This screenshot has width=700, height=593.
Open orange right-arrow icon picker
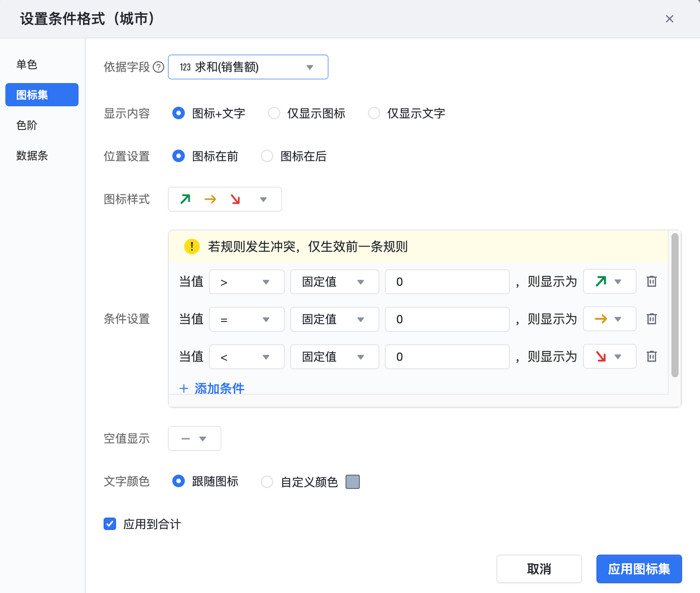click(x=609, y=319)
